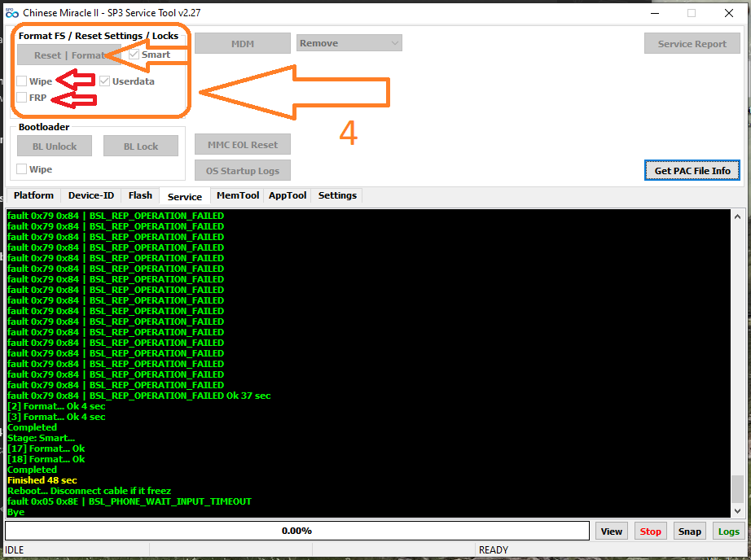Click the BL Unlock button

(x=55, y=146)
